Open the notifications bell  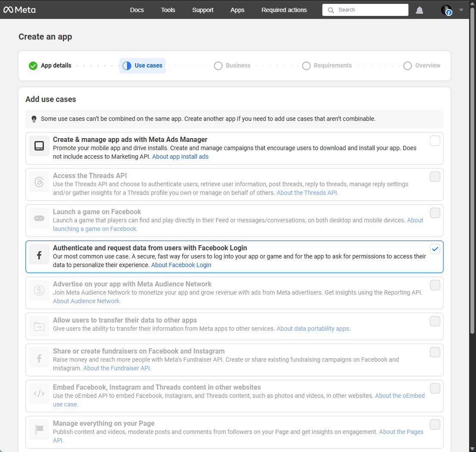point(419,10)
